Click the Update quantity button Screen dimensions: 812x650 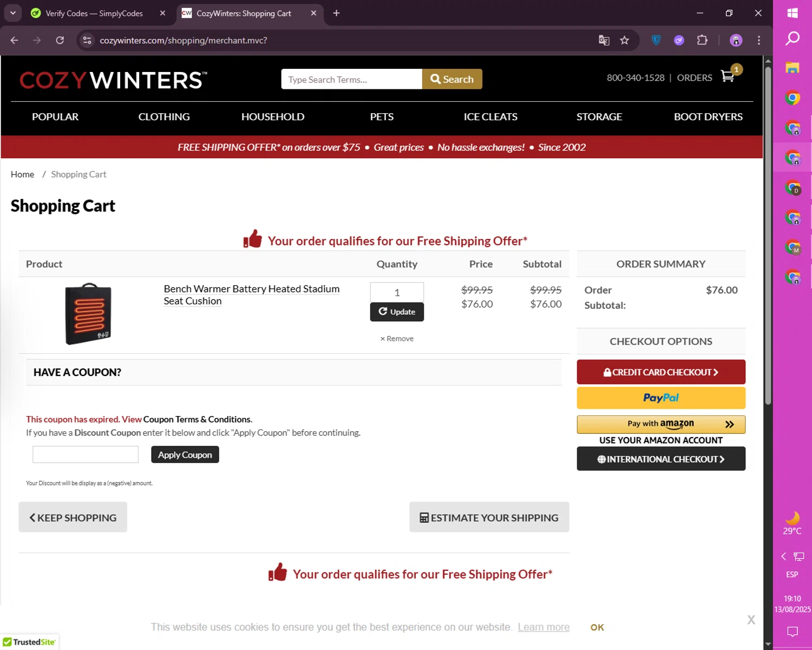pos(397,312)
